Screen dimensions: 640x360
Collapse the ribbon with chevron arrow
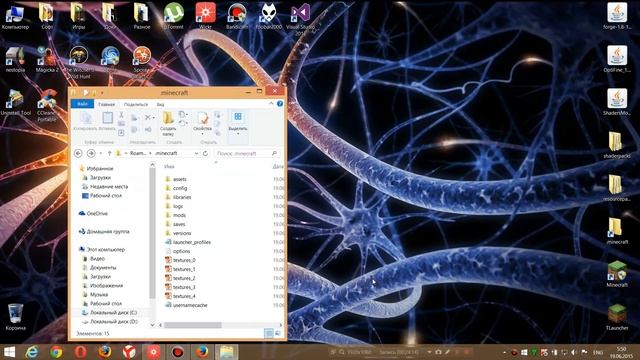[x=271, y=104]
